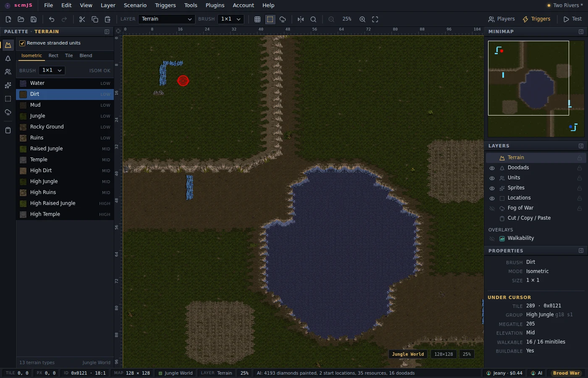Click the minimap preview thumbnail
This screenshot has height=378, width=588.
tap(536, 89)
